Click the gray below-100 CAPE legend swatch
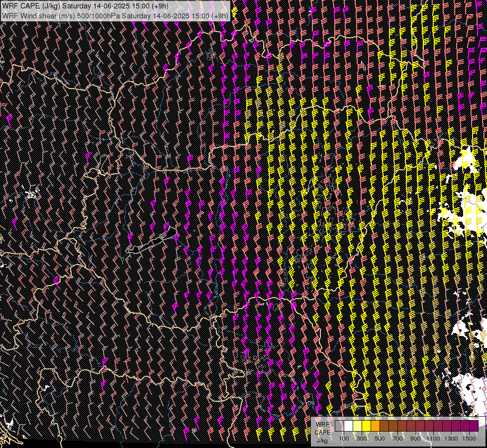The height and width of the screenshot is (448, 487). tap(339, 426)
